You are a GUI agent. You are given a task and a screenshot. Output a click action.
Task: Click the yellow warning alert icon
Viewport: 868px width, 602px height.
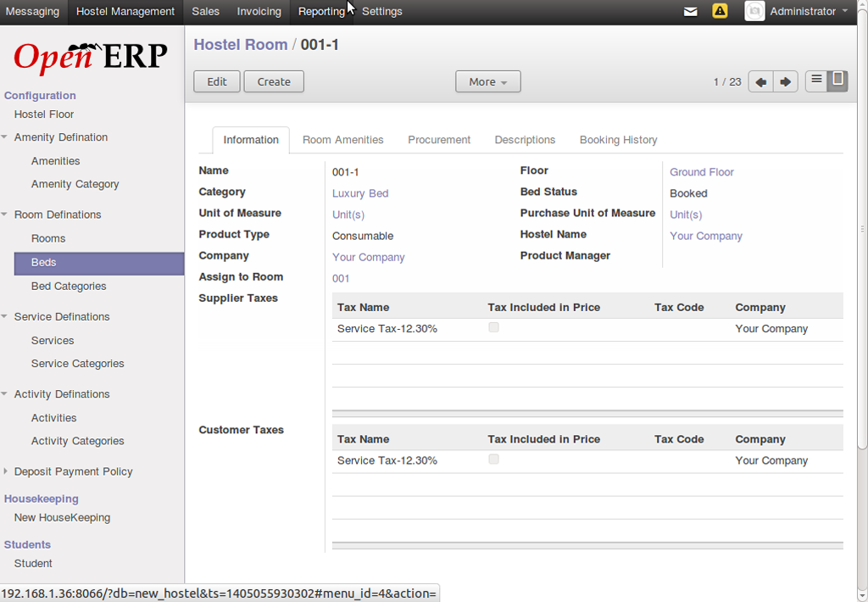(720, 11)
